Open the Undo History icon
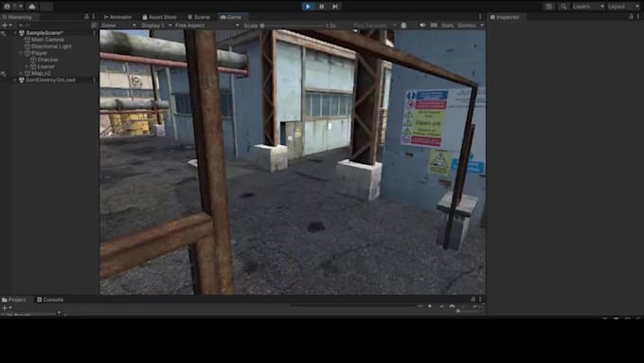The image size is (644, 363). [x=548, y=7]
